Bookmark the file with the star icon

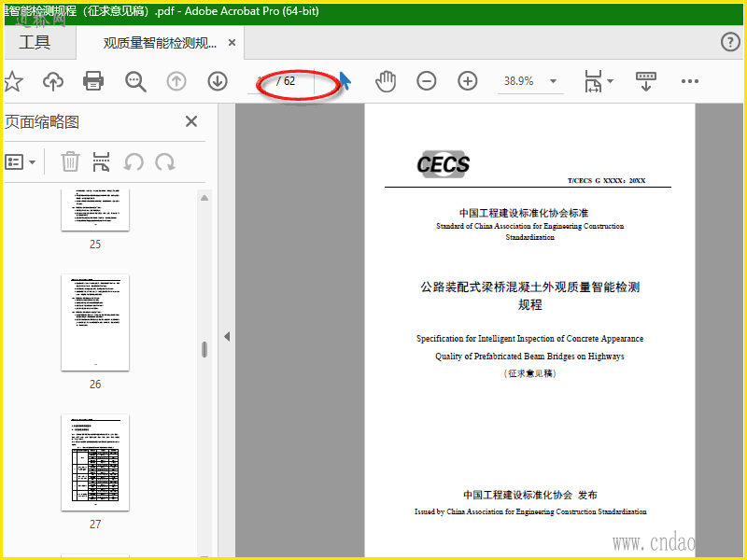[13, 81]
